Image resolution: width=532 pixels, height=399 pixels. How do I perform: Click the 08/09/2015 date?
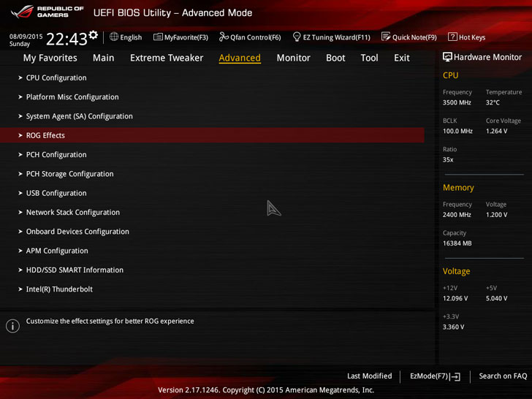26,37
